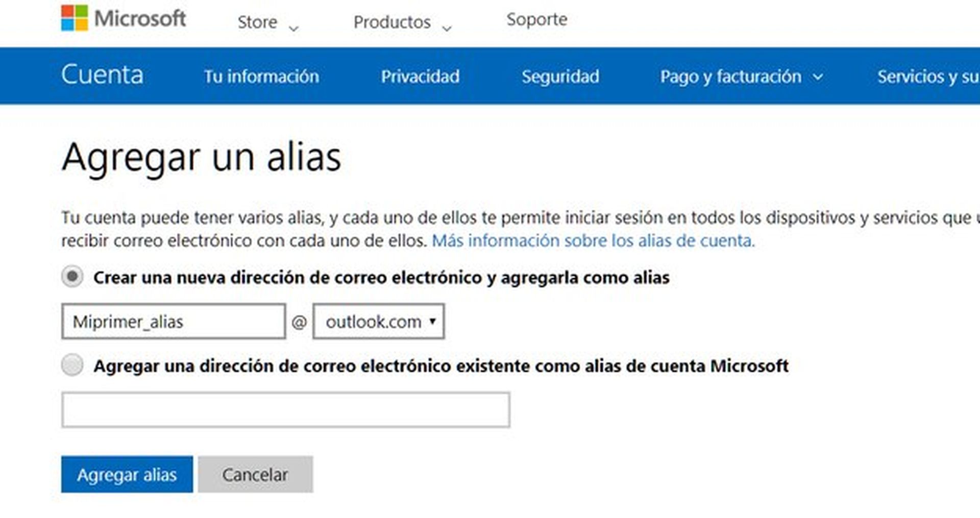980x518 pixels.
Task: Click the @ separator between fields
Action: point(300,321)
